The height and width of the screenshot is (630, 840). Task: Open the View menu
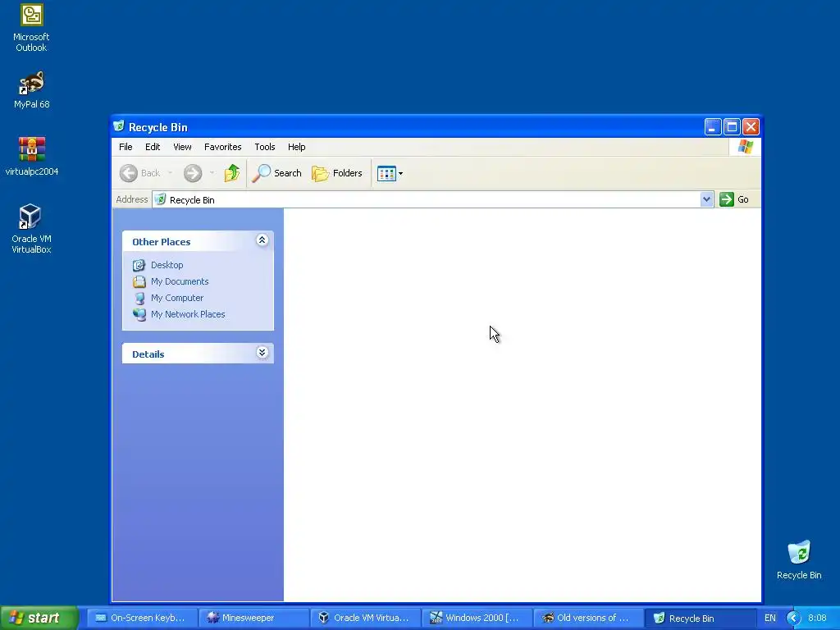tap(182, 147)
